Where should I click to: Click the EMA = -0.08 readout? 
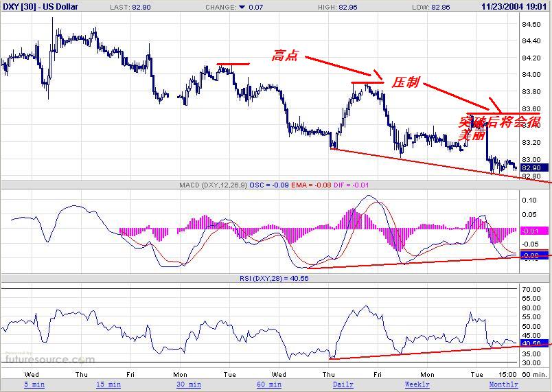(311, 185)
